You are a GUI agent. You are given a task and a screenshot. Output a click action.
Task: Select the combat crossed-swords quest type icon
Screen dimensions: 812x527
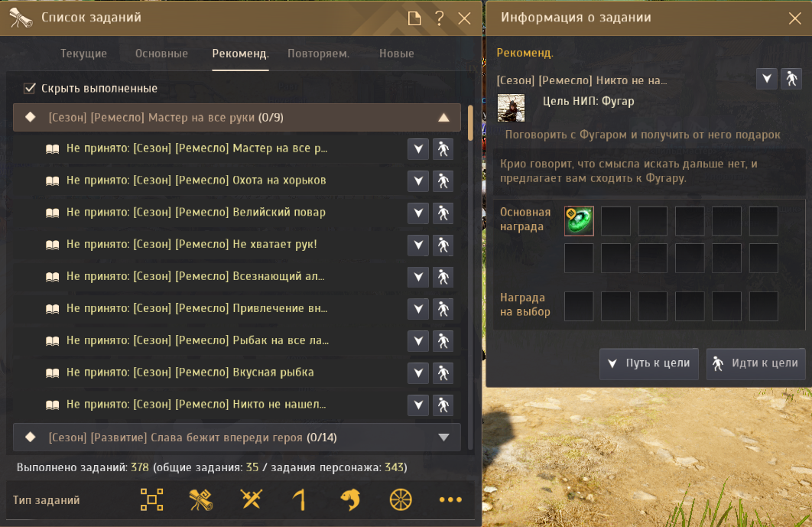[251, 499]
